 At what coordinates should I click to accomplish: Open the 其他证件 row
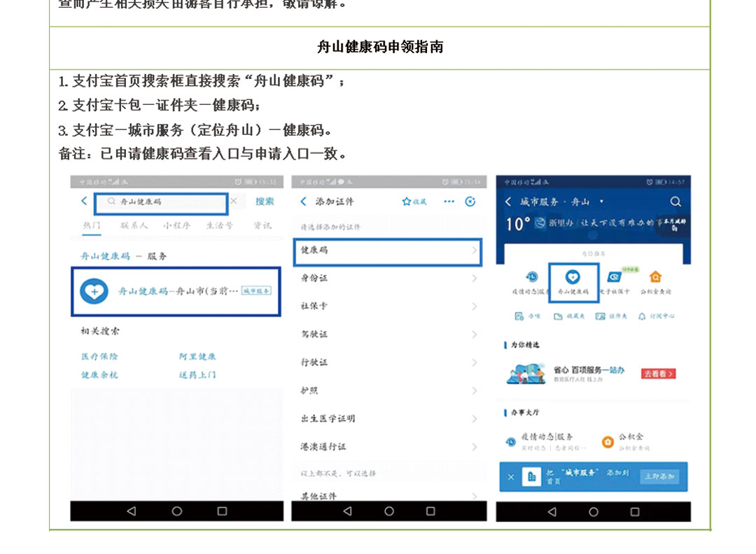388,496
